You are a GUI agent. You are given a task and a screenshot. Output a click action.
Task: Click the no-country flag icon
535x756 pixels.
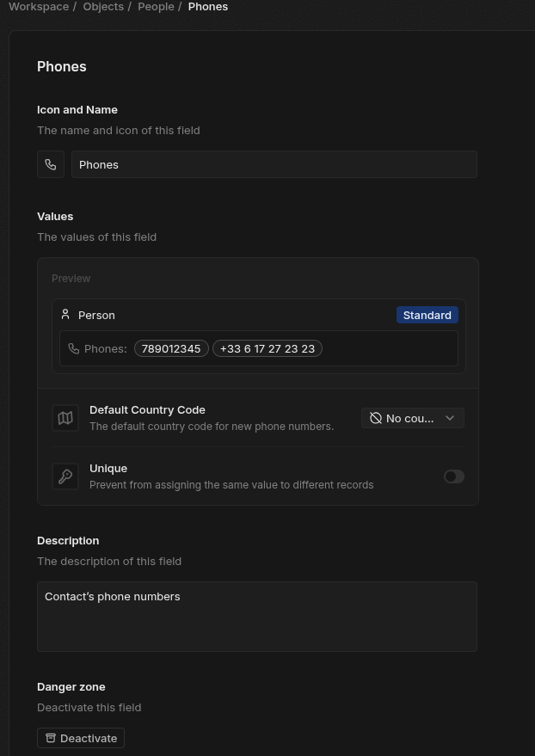coord(376,418)
